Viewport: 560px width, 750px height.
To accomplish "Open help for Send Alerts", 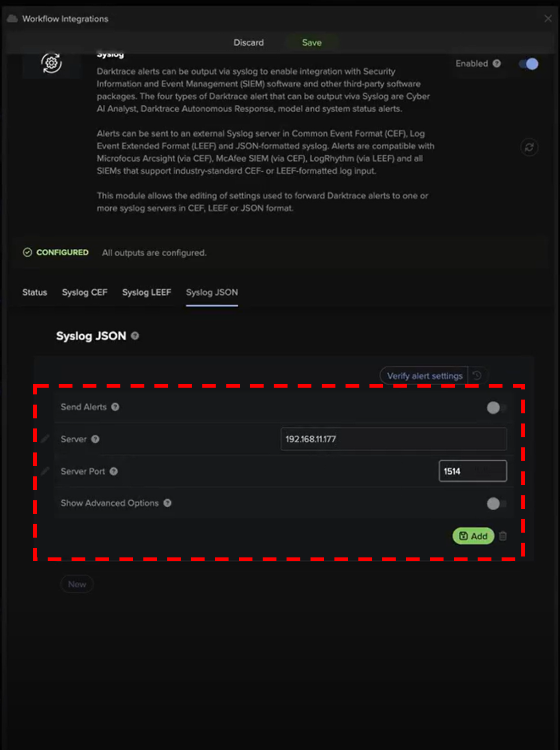I will [x=115, y=407].
